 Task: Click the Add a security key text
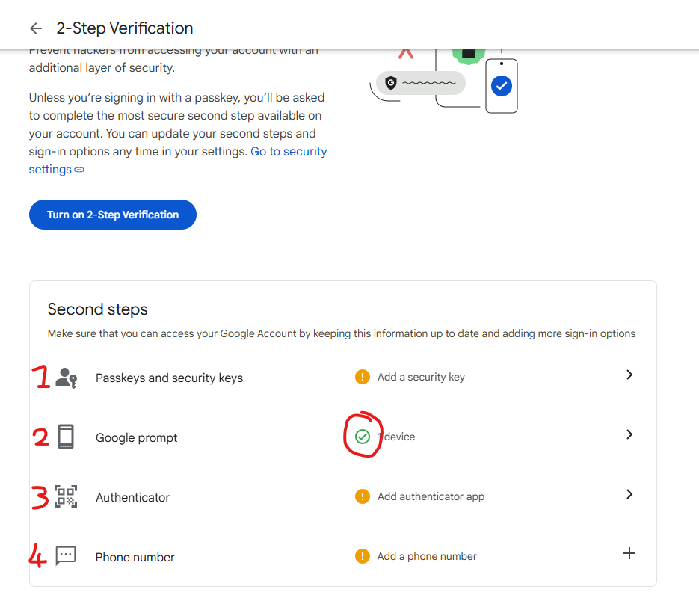[x=422, y=377]
